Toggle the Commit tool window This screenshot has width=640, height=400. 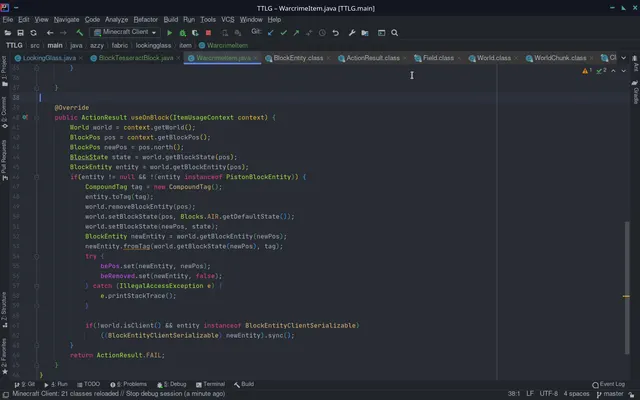tap(4, 113)
